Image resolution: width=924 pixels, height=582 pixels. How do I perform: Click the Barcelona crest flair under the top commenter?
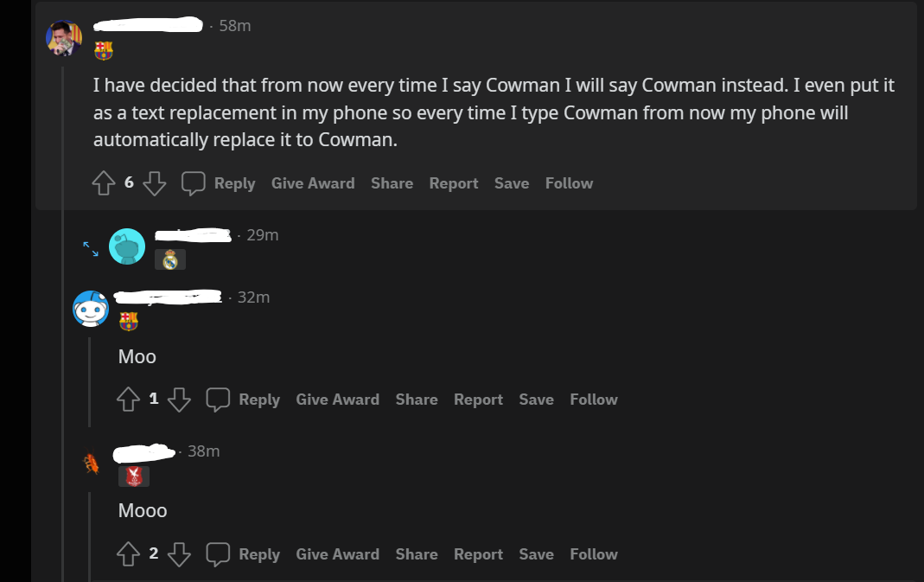click(103, 50)
